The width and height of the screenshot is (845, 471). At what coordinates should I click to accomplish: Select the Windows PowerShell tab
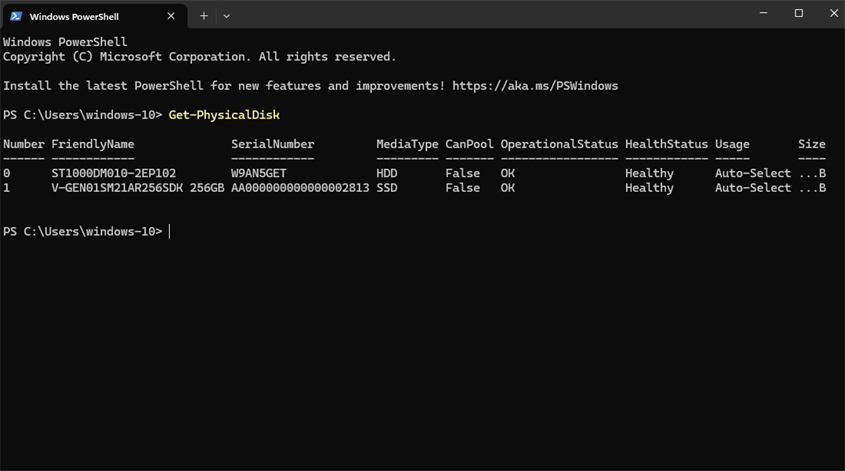click(x=95, y=16)
